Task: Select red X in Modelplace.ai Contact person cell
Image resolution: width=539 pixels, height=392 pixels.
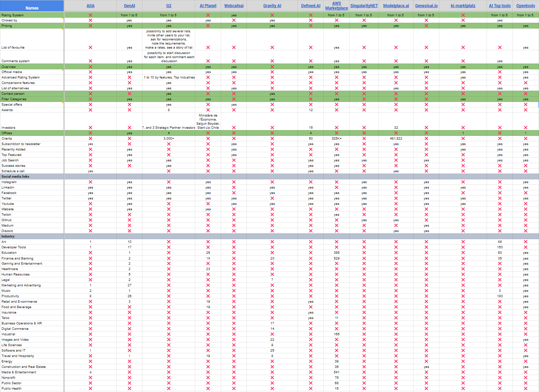Action: coord(396,94)
